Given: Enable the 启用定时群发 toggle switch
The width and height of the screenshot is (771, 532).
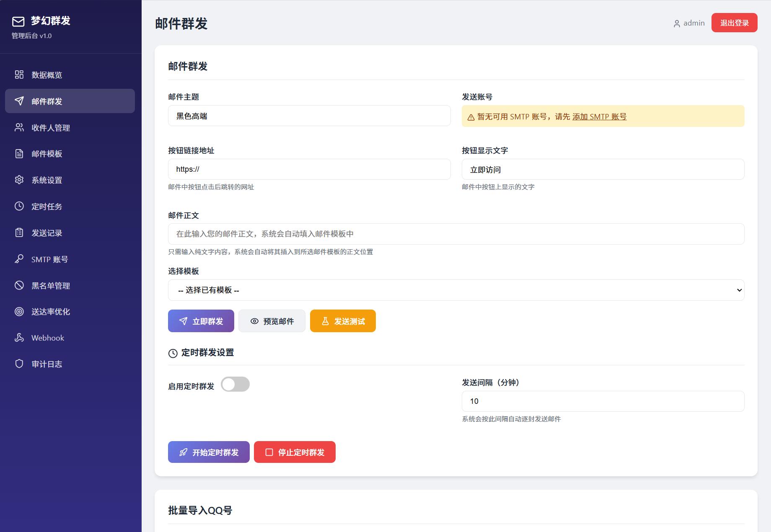Looking at the screenshot, I should pos(235,384).
